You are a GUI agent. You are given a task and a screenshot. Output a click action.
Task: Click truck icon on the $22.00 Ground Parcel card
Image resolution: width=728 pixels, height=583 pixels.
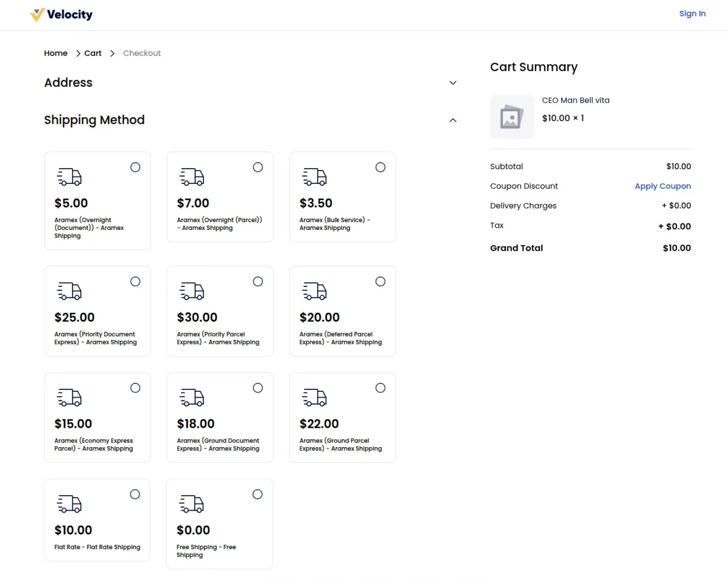tap(314, 397)
